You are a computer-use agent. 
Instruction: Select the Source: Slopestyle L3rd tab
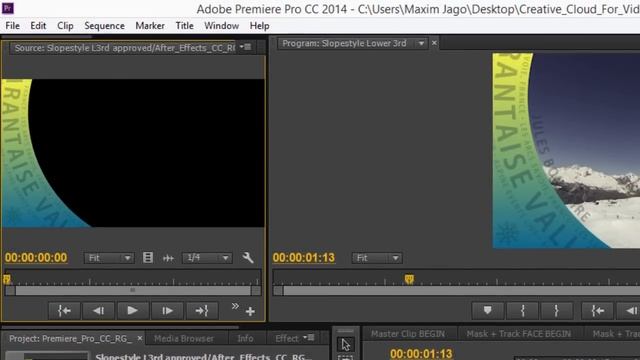tap(124, 48)
